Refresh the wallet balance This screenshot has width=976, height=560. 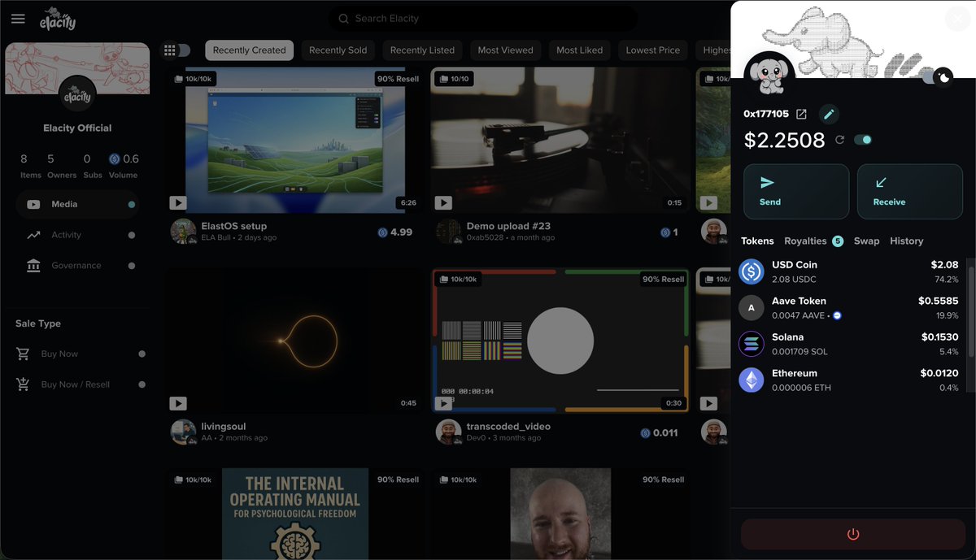pyautogui.click(x=840, y=140)
